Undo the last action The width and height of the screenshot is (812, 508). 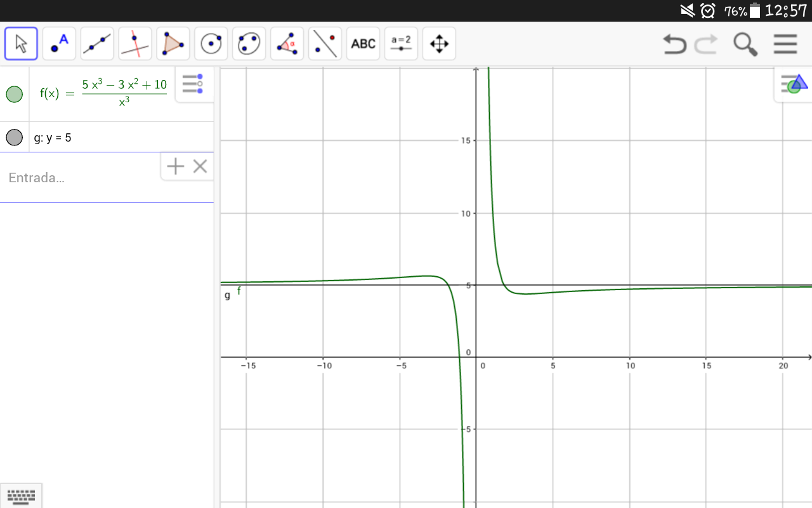(x=674, y=44)
